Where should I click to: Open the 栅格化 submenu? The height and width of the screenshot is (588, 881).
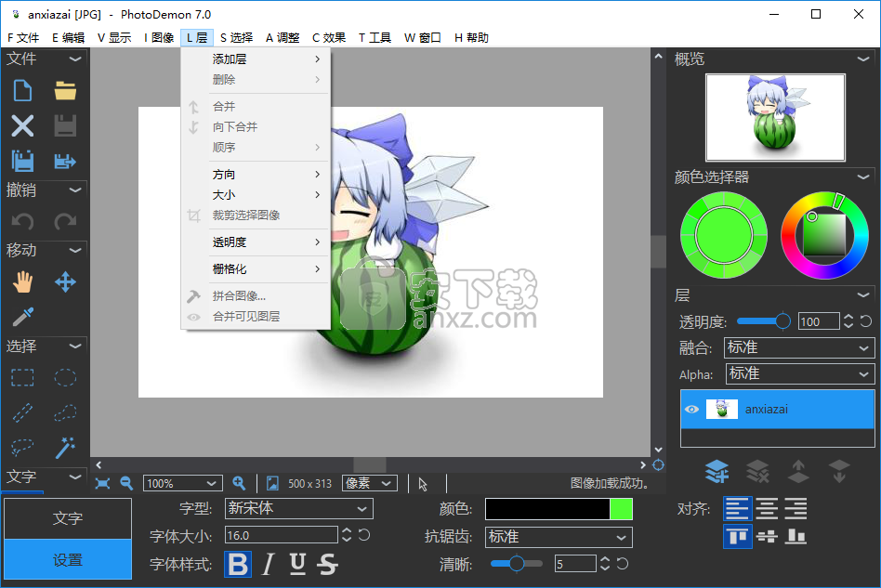[256, 269]
